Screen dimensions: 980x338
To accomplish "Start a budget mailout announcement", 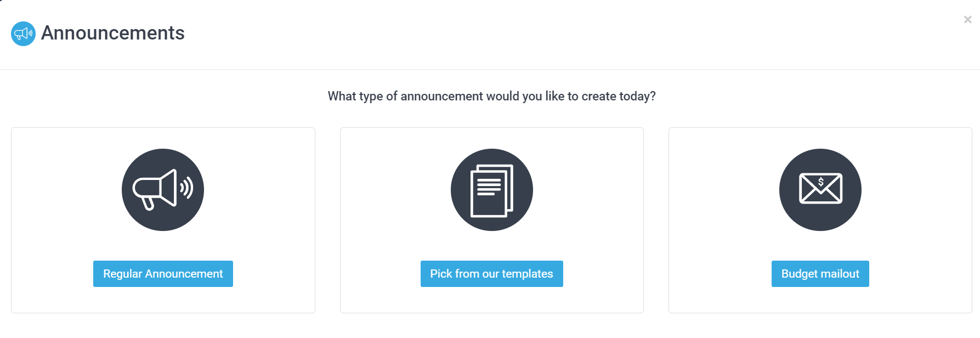I will [x=820, y=273].
